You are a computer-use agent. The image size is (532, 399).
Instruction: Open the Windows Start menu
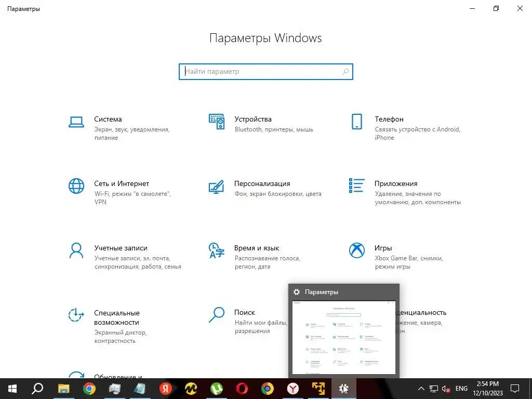[12, 389]
